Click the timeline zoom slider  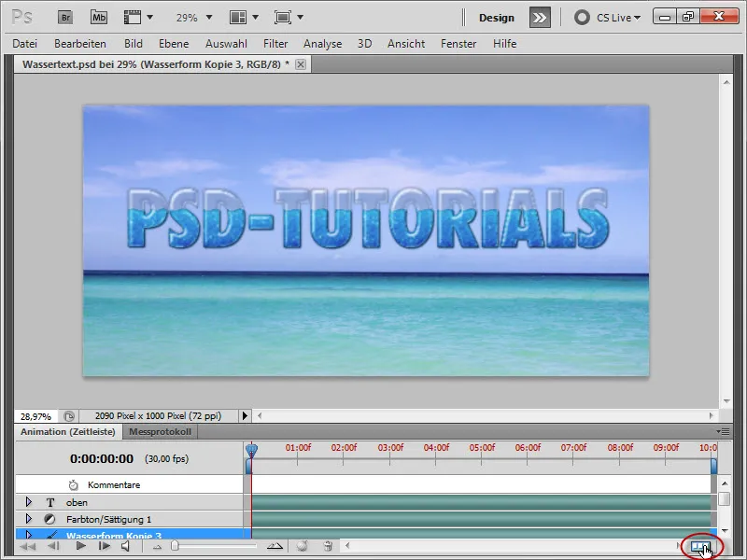[x=174, y=546]
